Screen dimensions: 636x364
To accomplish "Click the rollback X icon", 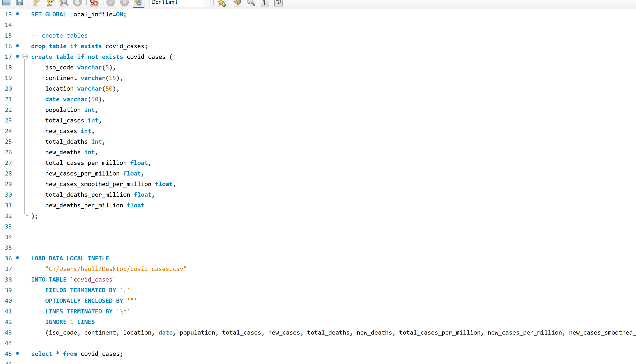I will 124,2.
